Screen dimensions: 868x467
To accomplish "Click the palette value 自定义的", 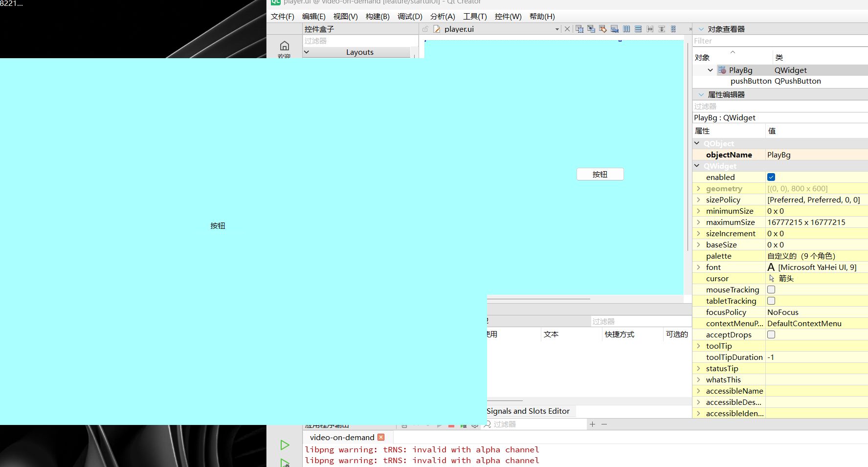I will (816, 256).
